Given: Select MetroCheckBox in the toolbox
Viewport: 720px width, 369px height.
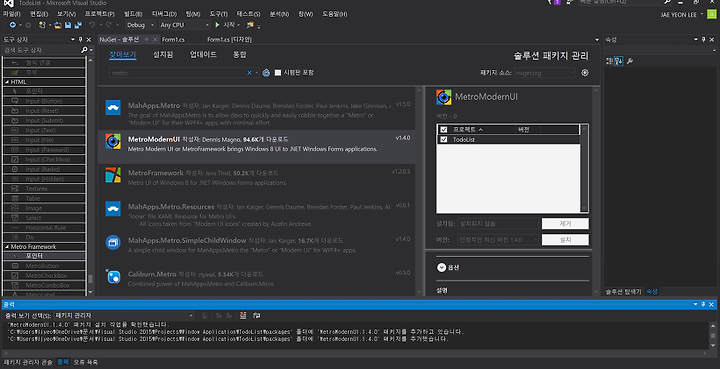Looking at the screenshot, I should [x=45, y=275].
